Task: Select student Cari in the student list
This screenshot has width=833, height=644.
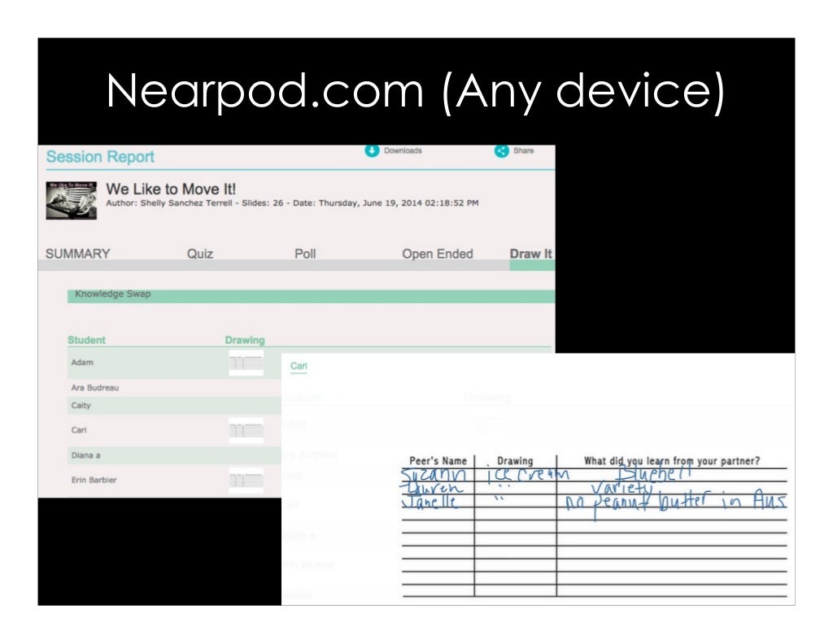Action: 174,430
